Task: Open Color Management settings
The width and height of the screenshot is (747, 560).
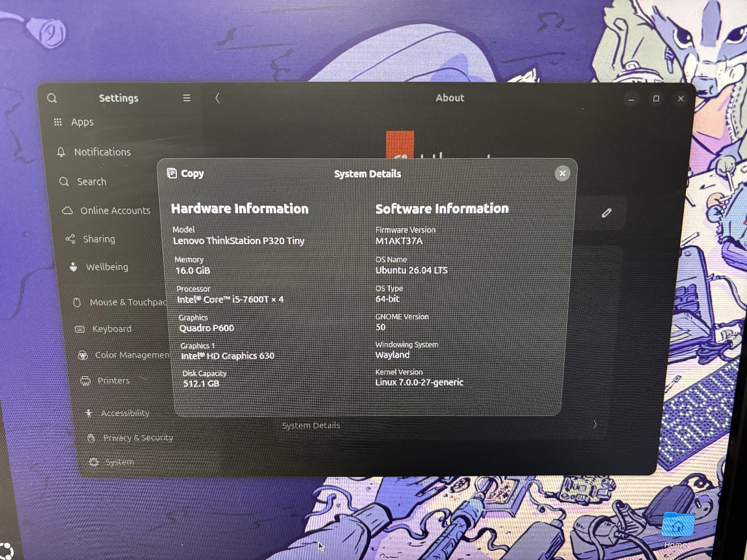Action: (x=124, y=355)
